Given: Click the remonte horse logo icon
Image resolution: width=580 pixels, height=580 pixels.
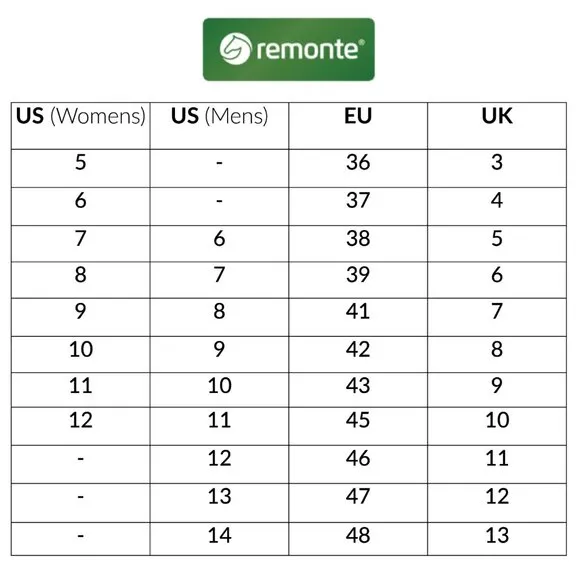Looking at the screenshot, I should point(235,48).
